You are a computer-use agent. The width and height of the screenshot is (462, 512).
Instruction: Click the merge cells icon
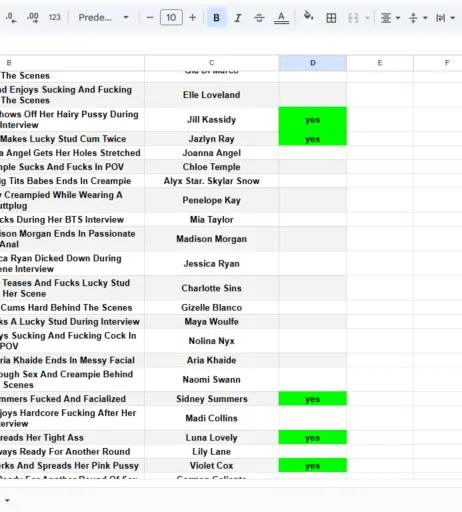pyautogui.click(x=353, y=18)
